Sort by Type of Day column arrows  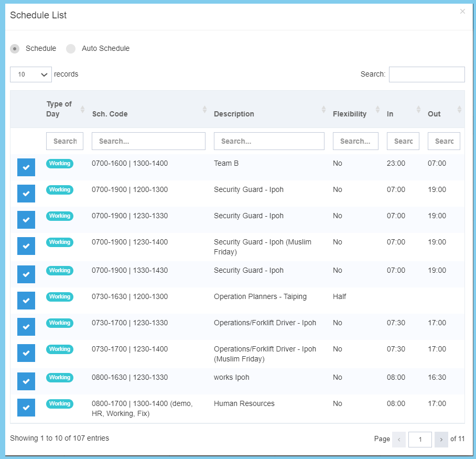pyautogui.click(x=82, y=109)
